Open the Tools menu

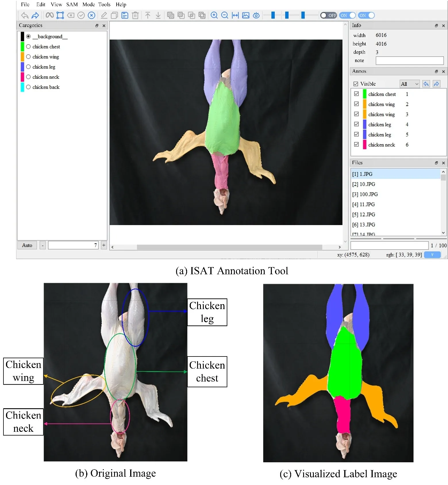[104, 4]
